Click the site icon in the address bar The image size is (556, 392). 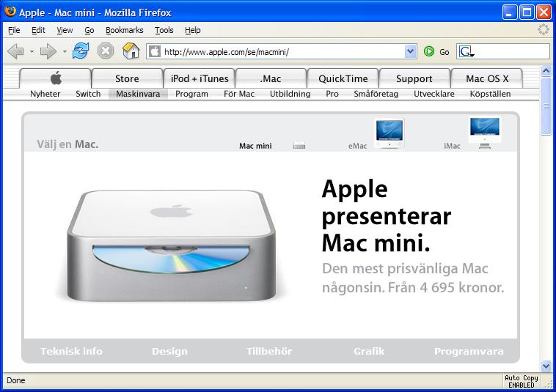pos(154,52)
